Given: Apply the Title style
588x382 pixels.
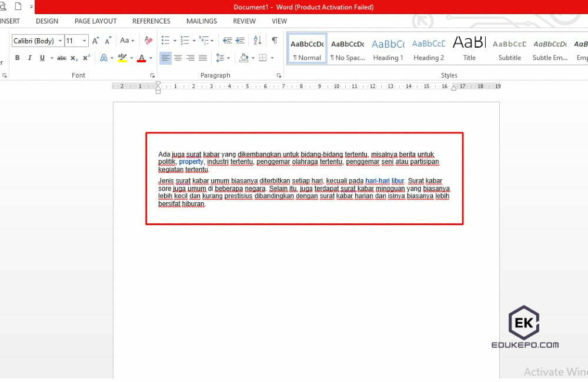Looking at the screenshot, I should [469, 49].
